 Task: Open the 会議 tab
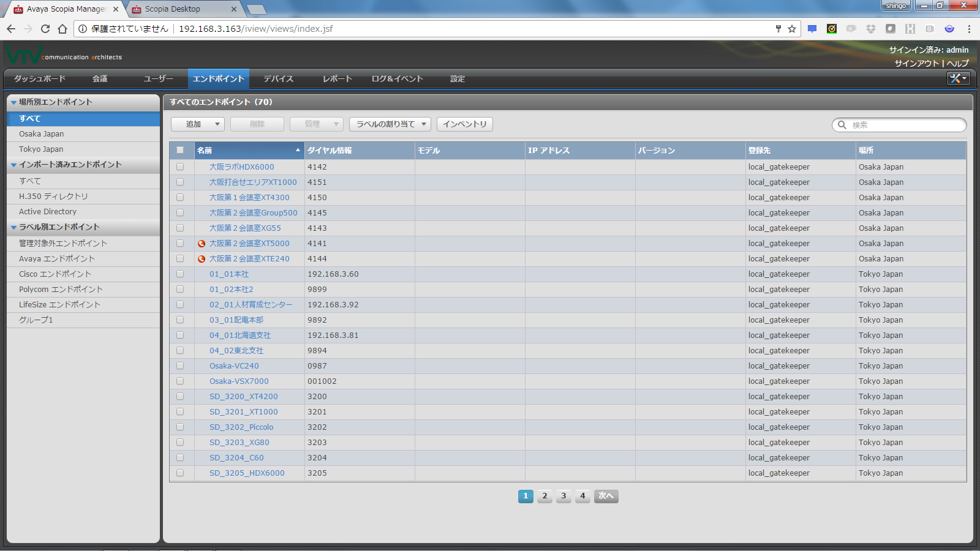(x=100, y=78)
